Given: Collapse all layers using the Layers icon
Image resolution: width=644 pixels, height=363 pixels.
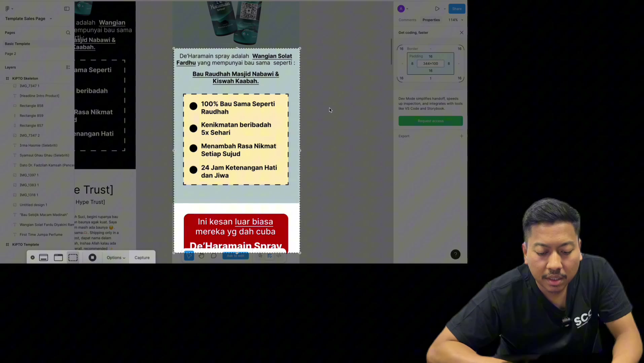Looking at the screenshot, I should (x=68, y=67).
